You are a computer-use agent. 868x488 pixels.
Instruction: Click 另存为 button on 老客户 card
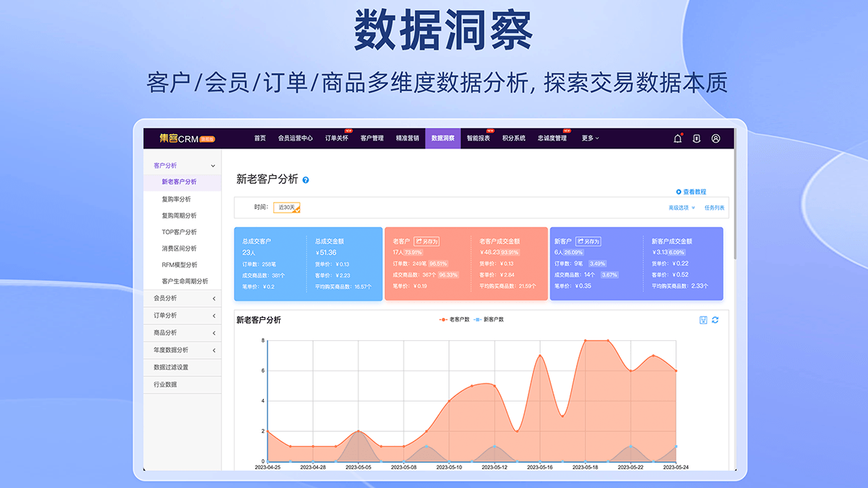pyautogui.click(x=427, y=241)
